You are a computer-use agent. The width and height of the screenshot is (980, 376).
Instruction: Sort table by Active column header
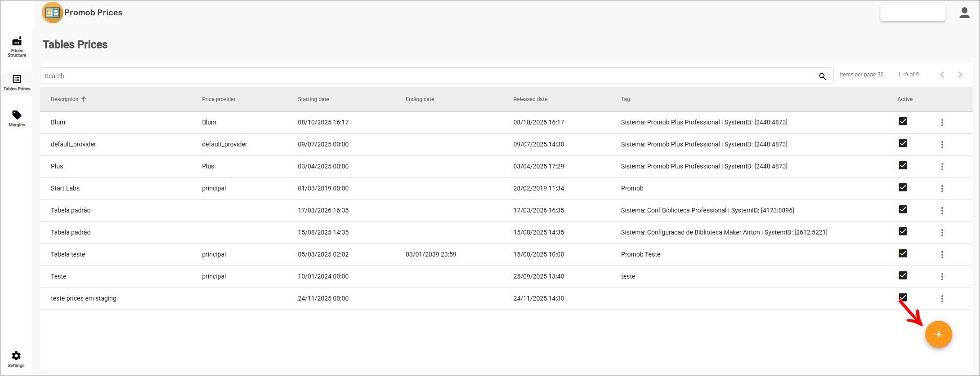tap(905, 99)
